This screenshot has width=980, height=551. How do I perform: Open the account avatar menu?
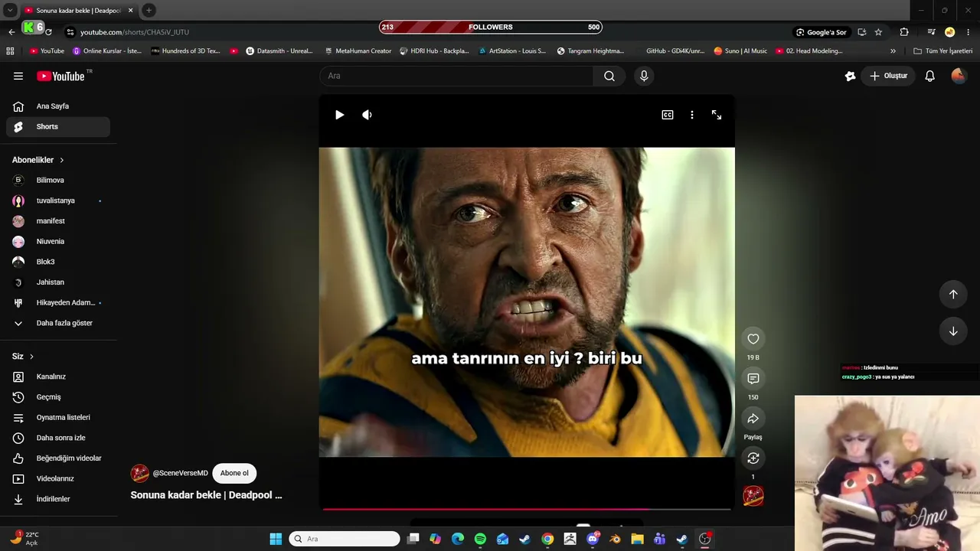[959, 76]
